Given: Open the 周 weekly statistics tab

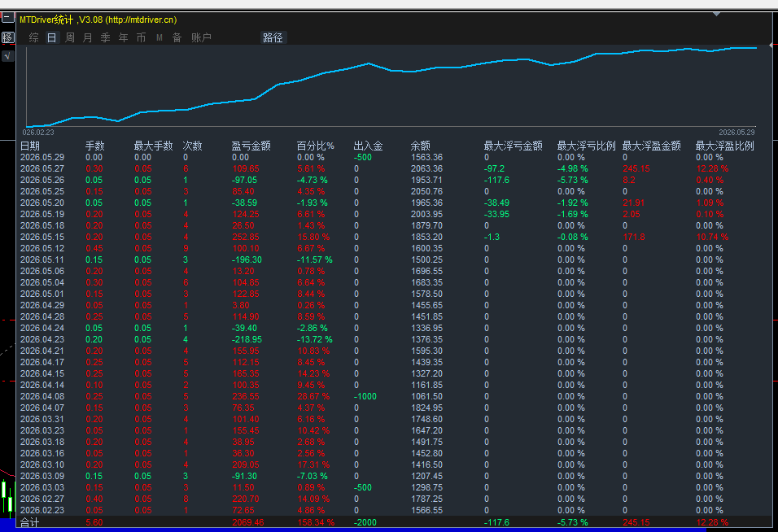Looking at the screenshot, I should click(x=69, y=37).
